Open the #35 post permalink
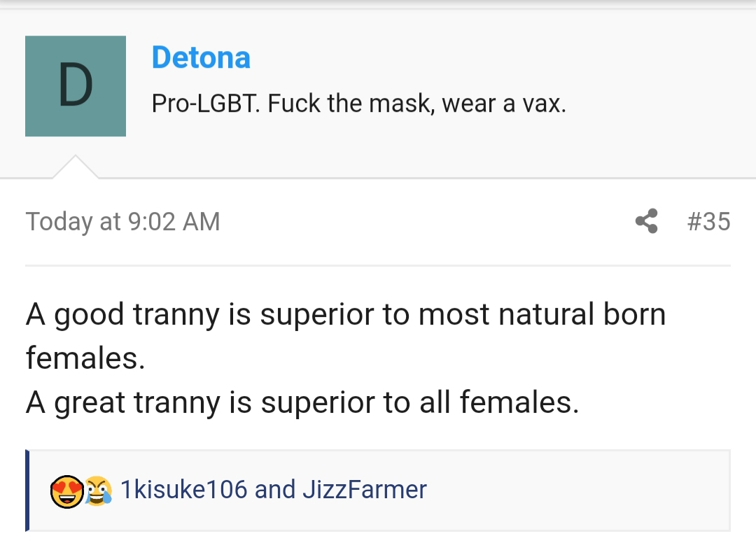The height and width of the screenshot is (550, 756). 708,222
